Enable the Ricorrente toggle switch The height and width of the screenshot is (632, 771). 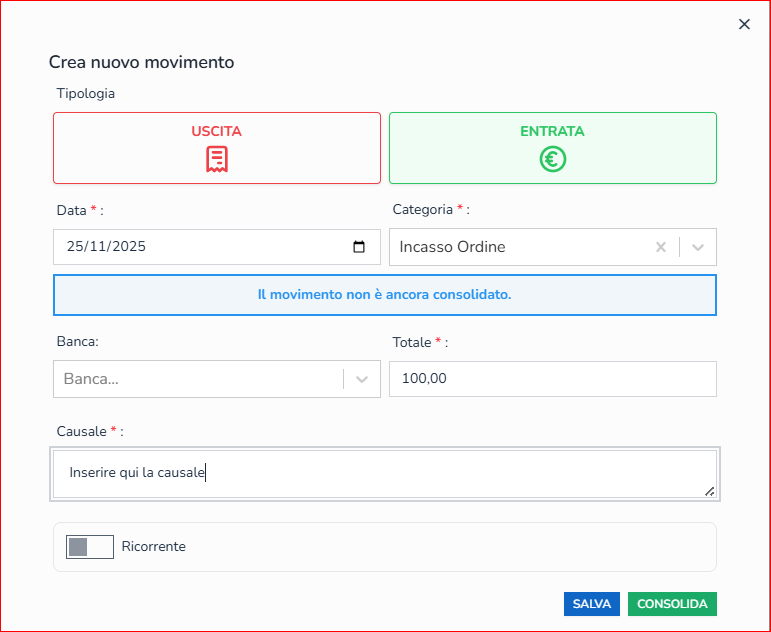pos(90,547)
